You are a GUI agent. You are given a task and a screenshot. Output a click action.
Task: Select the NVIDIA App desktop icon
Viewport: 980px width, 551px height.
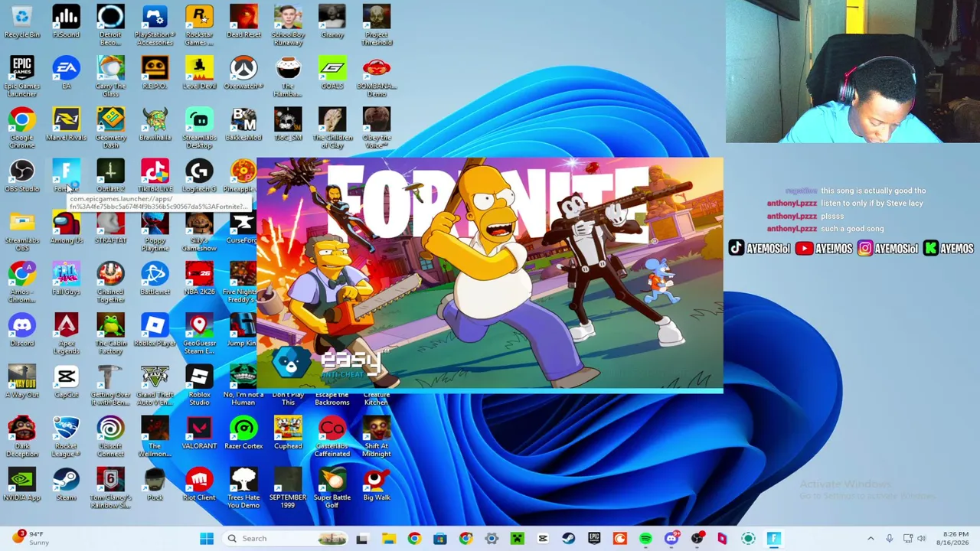[x=22, y=484]
